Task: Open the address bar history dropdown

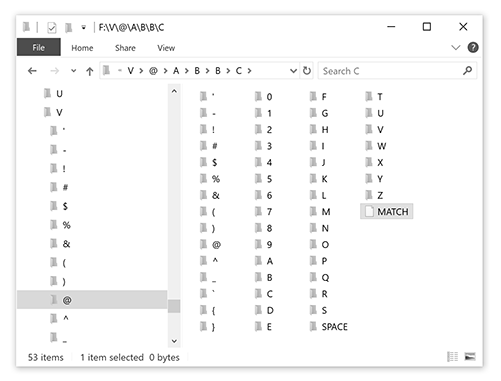Action: coord(293,71)
